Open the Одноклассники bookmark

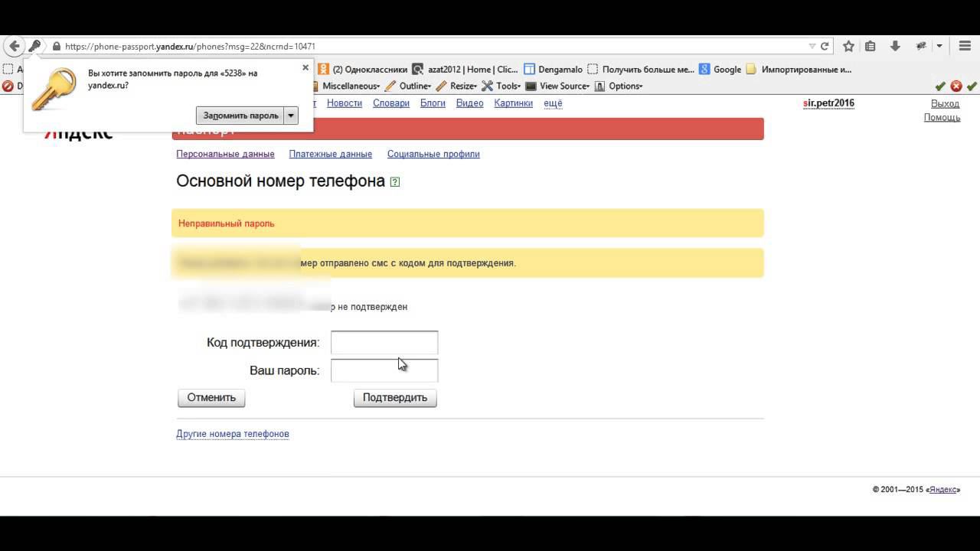coord(363,69)
